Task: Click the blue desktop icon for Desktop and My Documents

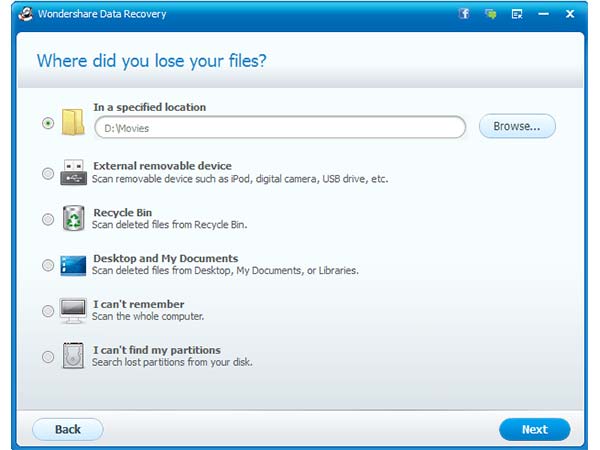Action: tap(73, 265)
